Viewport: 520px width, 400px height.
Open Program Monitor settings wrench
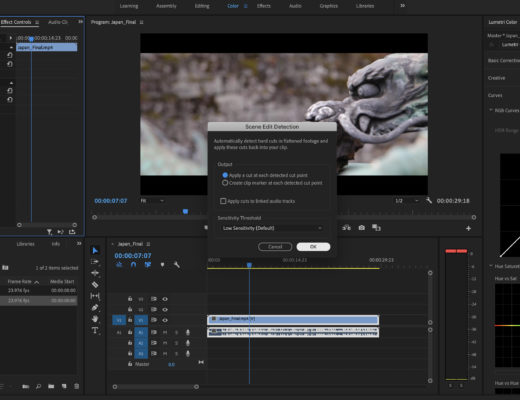coord(429,201)
